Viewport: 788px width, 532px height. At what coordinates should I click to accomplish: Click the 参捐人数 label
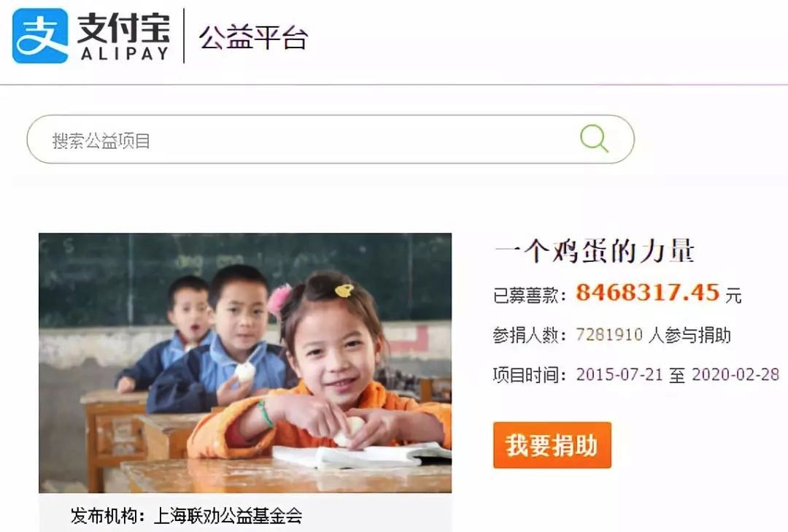coord(530,335)
